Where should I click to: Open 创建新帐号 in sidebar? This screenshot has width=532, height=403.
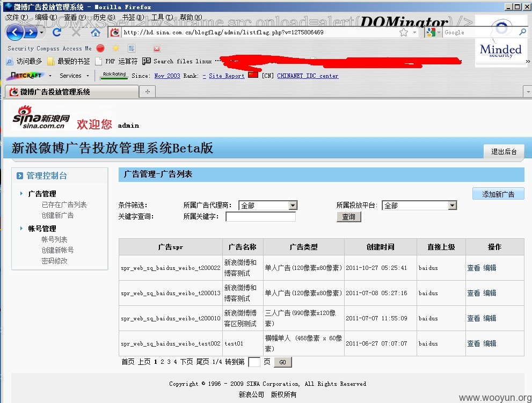(57, 250)
